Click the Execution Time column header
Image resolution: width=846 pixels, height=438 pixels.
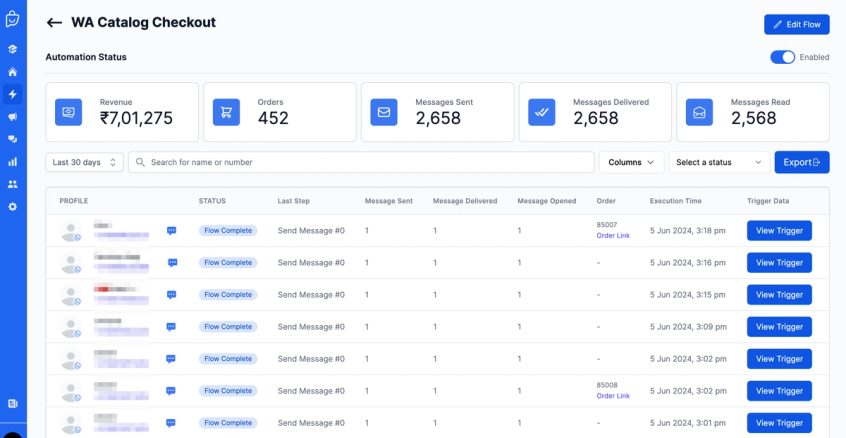click(x=676, y=201)
